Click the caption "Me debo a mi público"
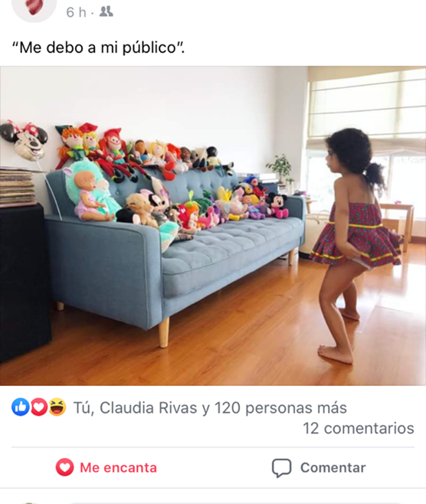Viewport: 426px width, 504px height. pyautogui.click(x=98, y=48)
